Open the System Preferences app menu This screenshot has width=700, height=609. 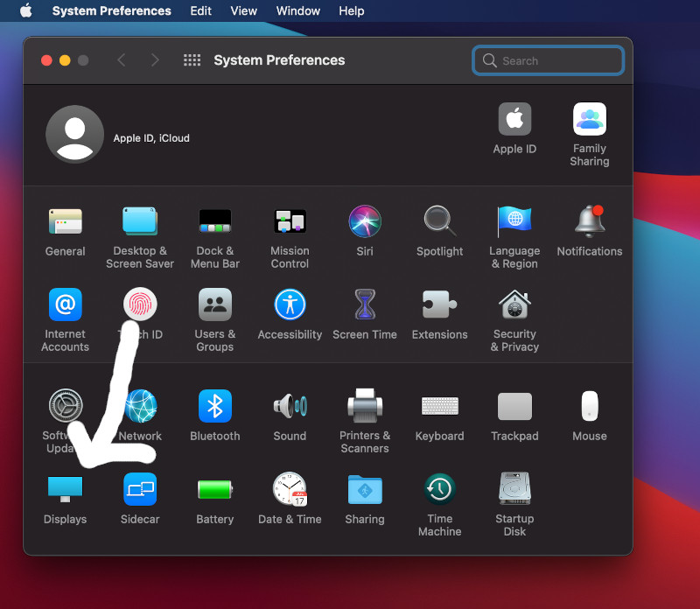(x=112, y=10)
